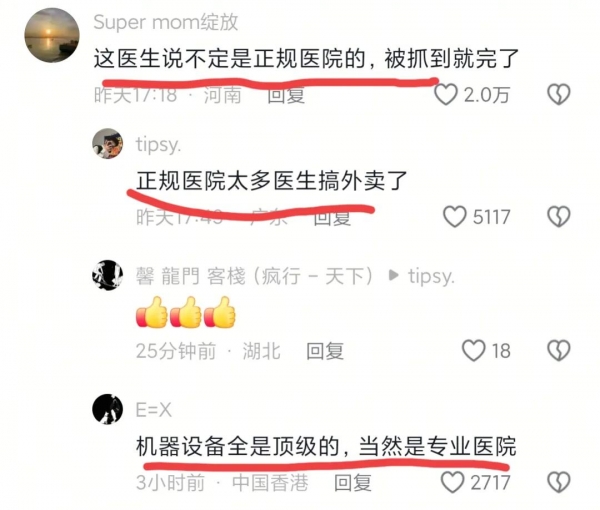The image size is (600, 510).
Task: Open 龍門客棧 user's avatar
Action: click(108, 275)
